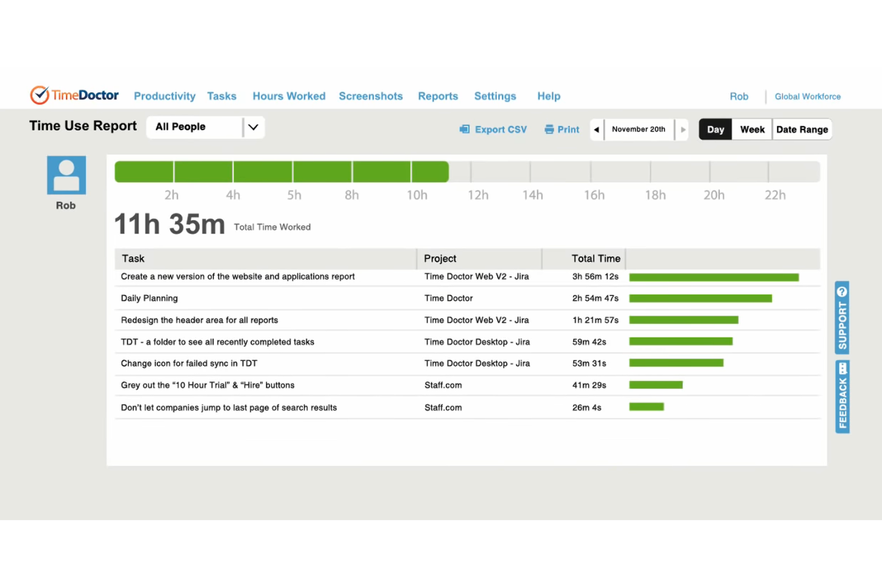Click the 1h 21m 57s time value
The height and width of the screenshot is (588, 882).
tap(595, 320)
